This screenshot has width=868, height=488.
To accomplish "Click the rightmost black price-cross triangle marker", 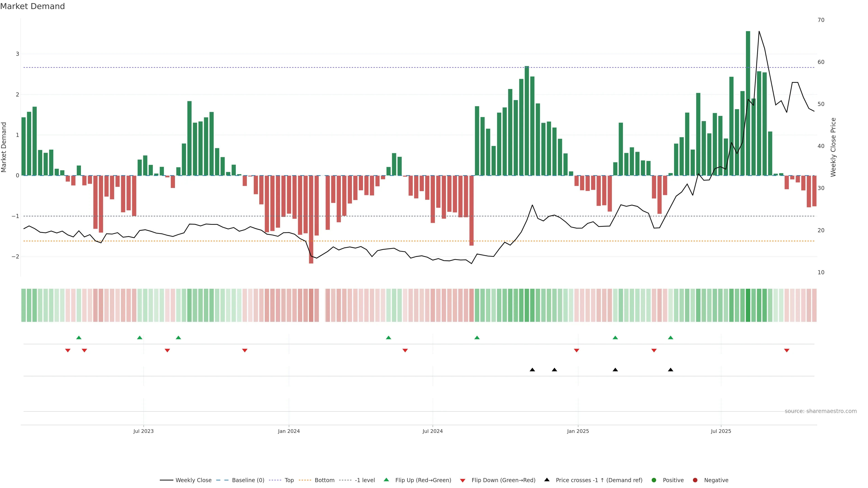I will pyautogui.click(x=670, y=370).
